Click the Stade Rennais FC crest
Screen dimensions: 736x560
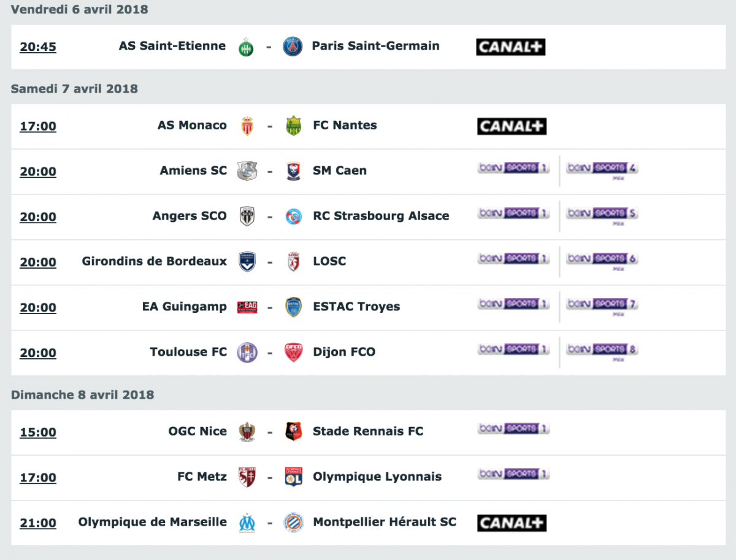pos(294,432)
